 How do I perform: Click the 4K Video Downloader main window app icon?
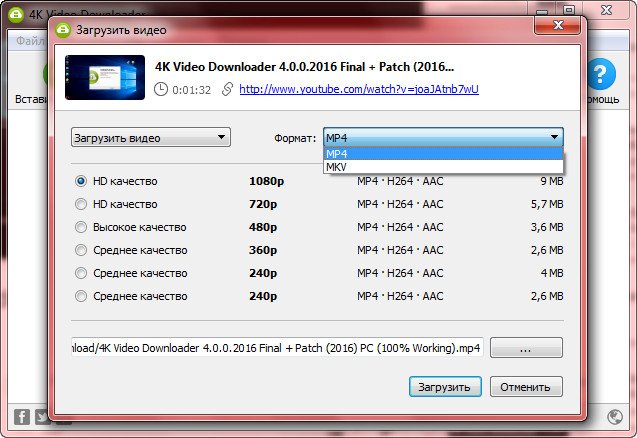pyautogui.click(x=15, y=14)
